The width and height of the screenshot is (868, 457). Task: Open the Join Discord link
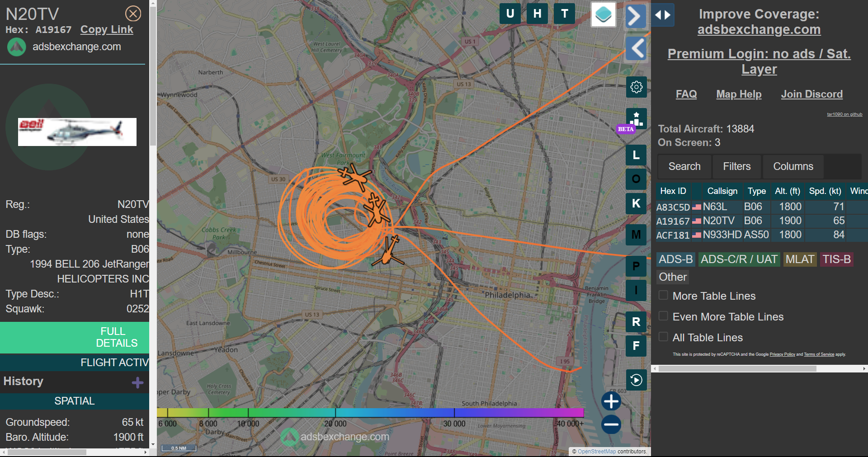(x=812, y=94)
